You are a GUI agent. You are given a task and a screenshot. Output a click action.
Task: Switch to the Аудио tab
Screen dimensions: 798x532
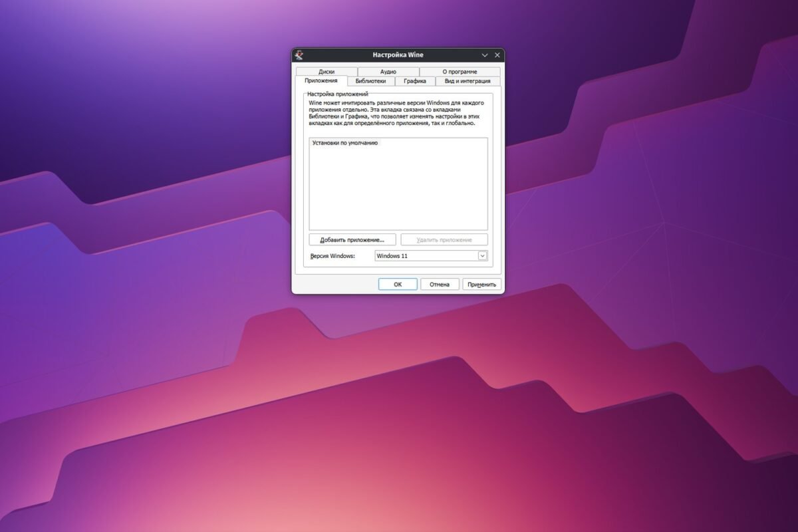pyautogui.click(x=388, y=71)
